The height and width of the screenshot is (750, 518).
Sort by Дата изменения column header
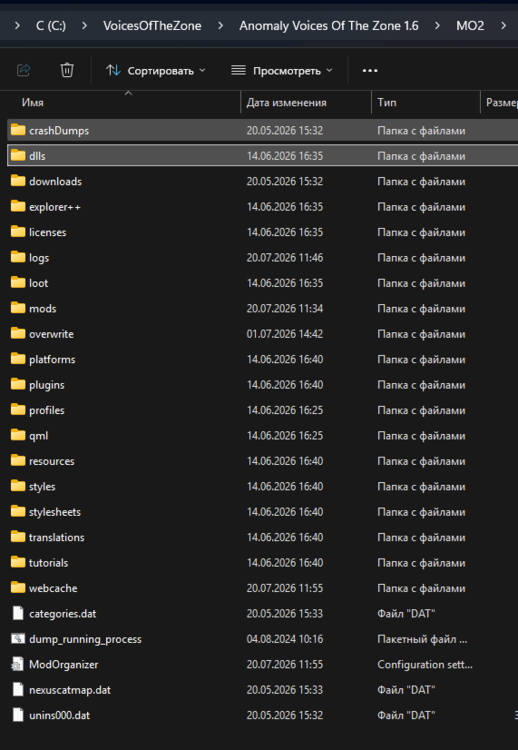287,102
